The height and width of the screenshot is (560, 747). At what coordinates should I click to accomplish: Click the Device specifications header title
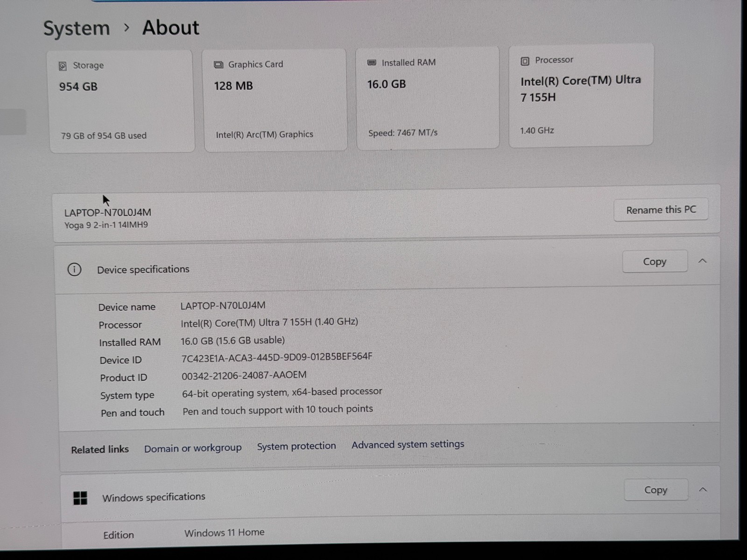(143, 269)
